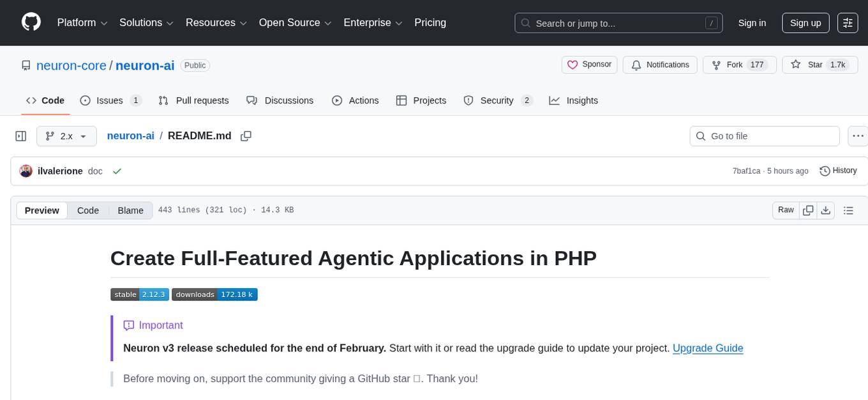This screenshot has height=400, width=868.
Task: Switch to the Code view
Action: click(88, 210)
